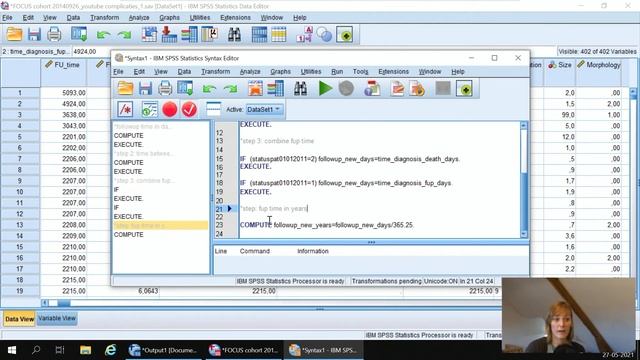
Task: Toggle breakpoint red circle icon
Action: pyautogui.click(x=169, y=109)
